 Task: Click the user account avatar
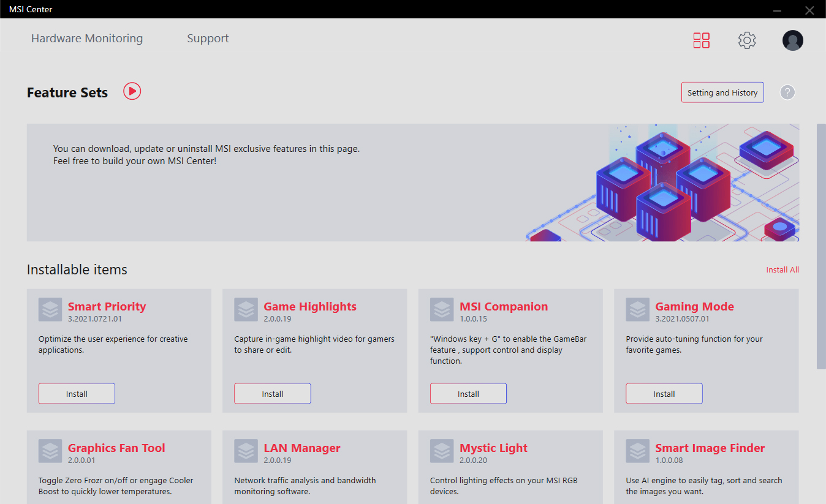[792, 40]
